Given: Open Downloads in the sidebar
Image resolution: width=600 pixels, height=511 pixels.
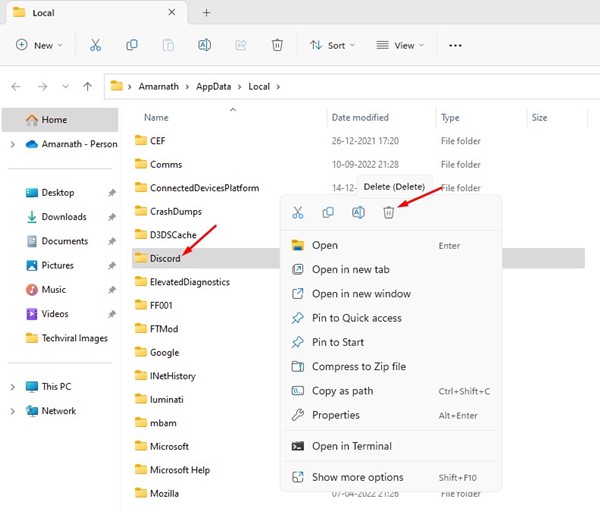Looking at the screenshot, I should [63, 217].
